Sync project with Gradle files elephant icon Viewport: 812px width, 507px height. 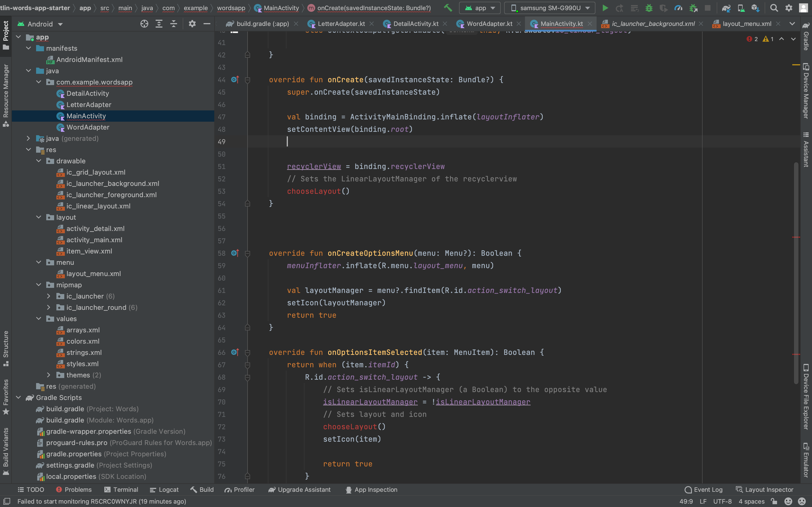(726, 8)
